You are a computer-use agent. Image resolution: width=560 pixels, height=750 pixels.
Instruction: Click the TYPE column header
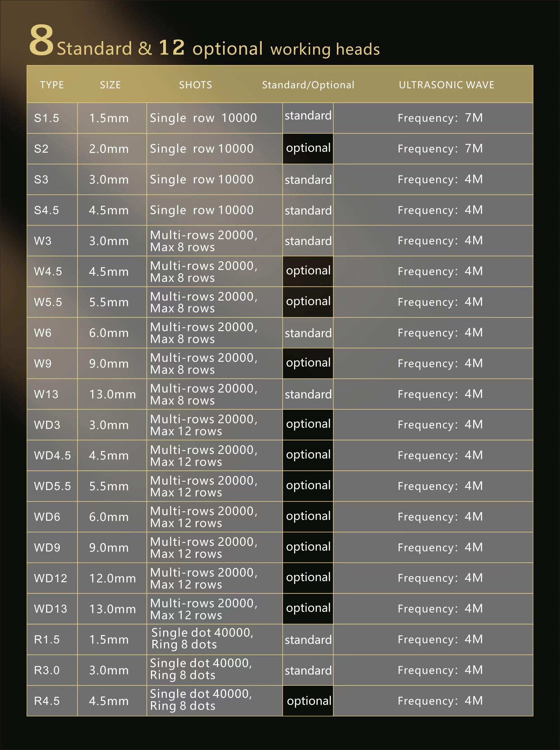click(52, 85)
